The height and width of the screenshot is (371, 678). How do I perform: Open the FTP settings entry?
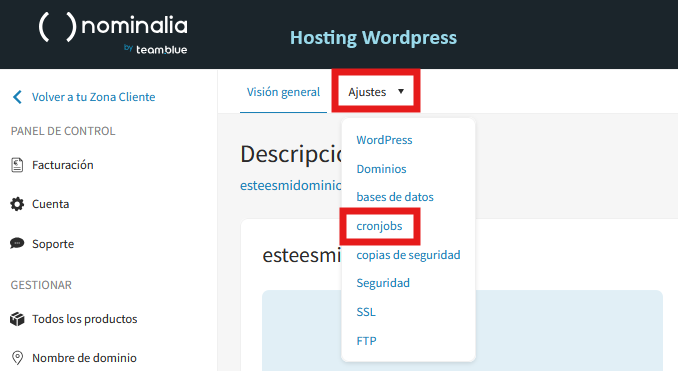point(366,341)
